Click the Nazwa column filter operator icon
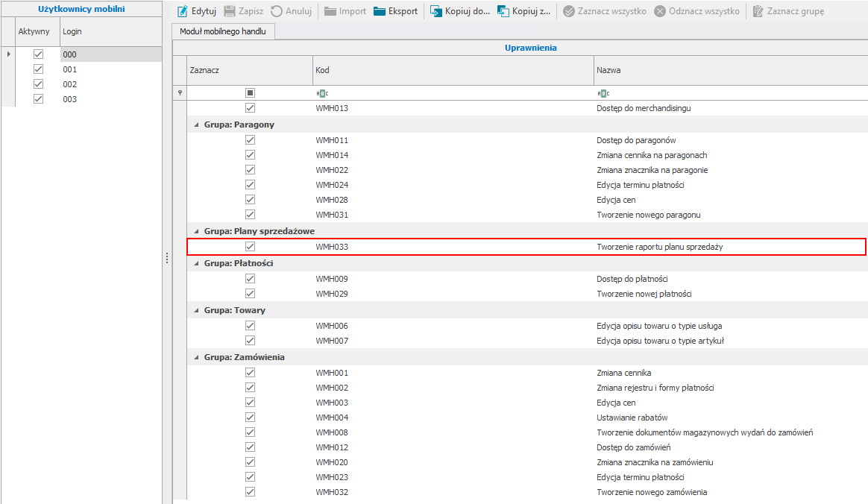The width and height of the screenshot is (868, 504). [x=603, y=93]
